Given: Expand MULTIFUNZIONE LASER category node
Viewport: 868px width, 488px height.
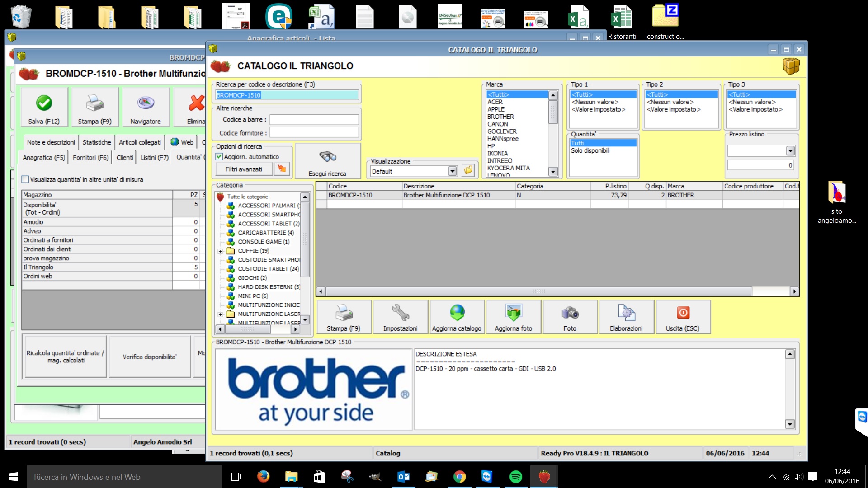Looking at the screenshot, I should (x=220, y=314).
